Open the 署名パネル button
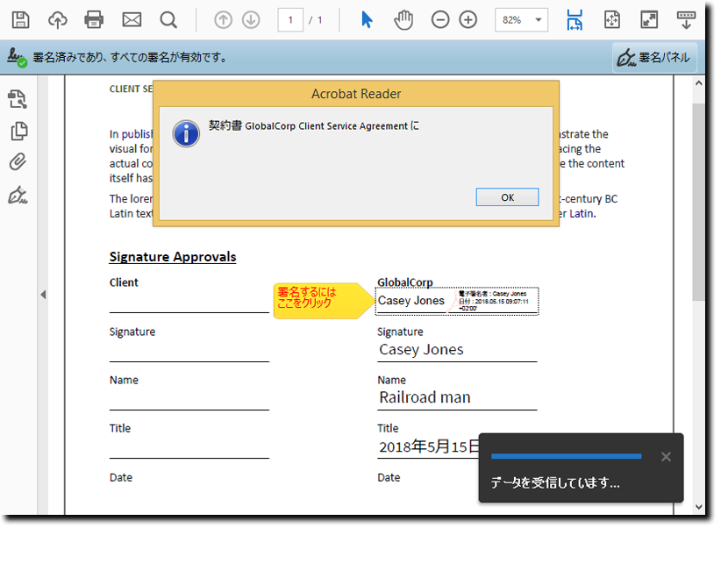The height and width of the screenshot is (578, 728). pos(654,58)
